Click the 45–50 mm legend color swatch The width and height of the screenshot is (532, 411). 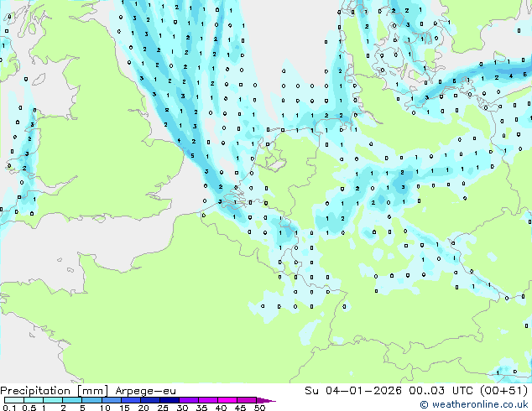click(247, 400)
